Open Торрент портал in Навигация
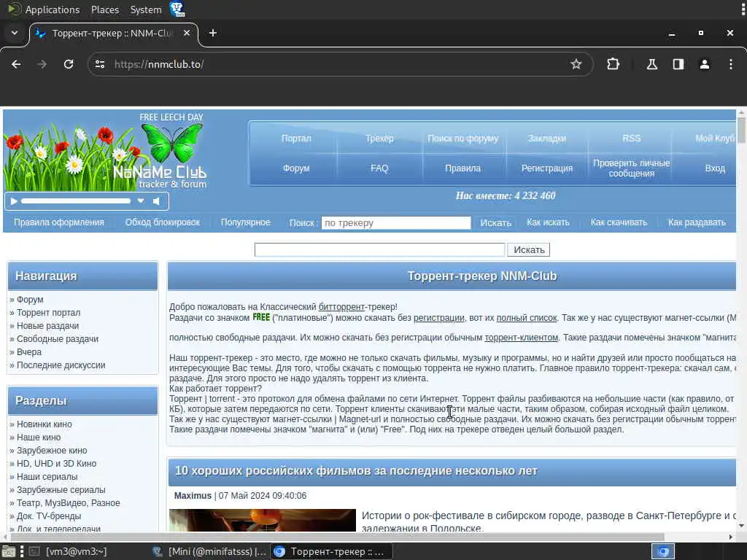The image size is (747, 560). coord(49,312)
